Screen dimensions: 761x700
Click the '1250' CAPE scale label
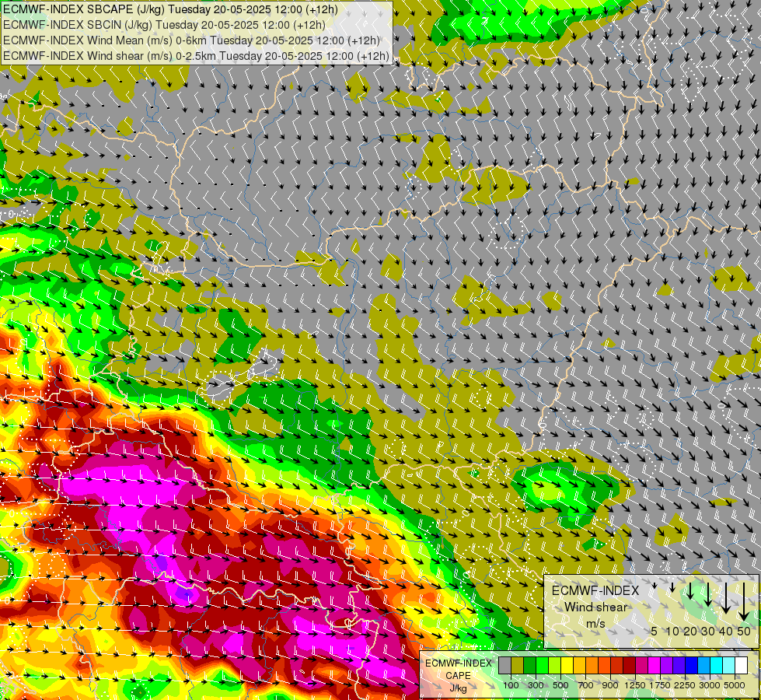(635, 685)
